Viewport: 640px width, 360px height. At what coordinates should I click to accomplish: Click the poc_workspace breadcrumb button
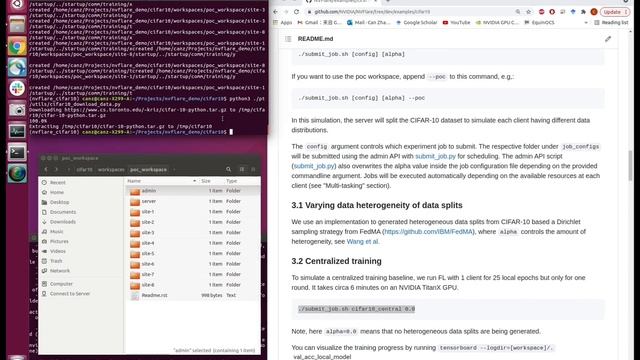click(148, 169)
